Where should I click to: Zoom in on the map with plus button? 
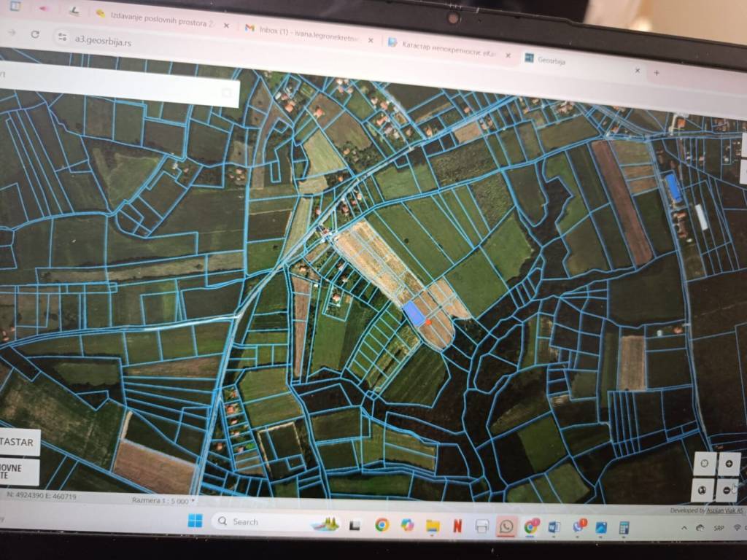point(729,464)
